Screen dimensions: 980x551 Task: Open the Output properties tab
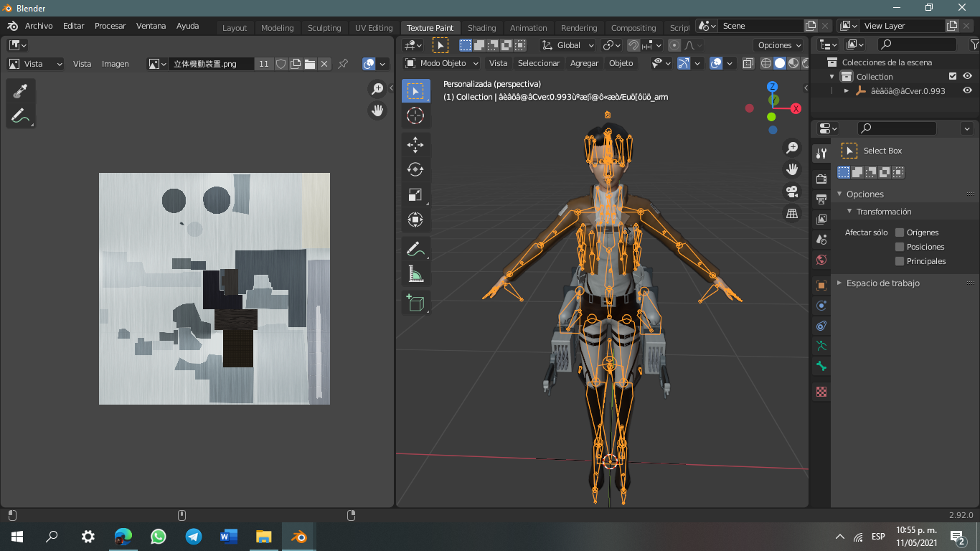[x=821, y=199]
